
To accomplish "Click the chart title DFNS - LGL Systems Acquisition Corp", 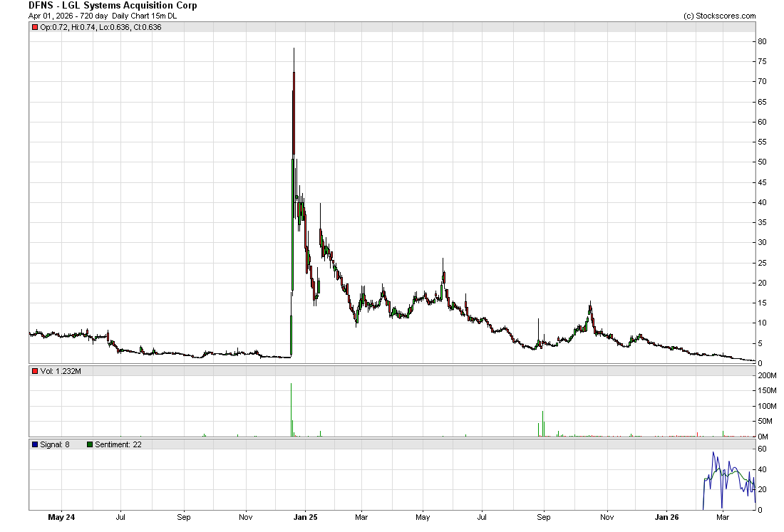I will click(113, 6).
